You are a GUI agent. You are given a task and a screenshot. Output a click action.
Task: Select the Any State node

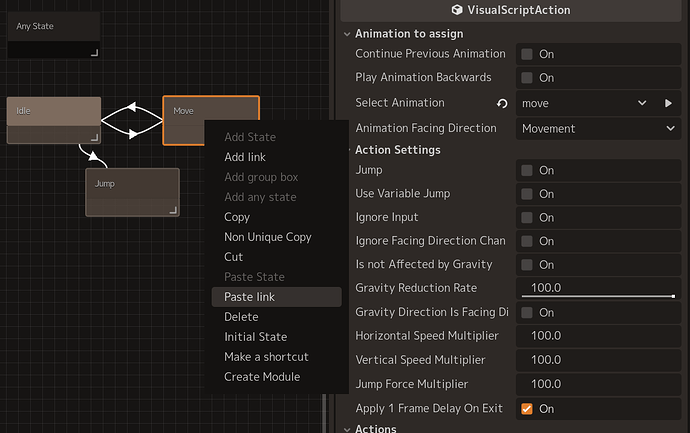pyautogui.click(x=54, y=35)
